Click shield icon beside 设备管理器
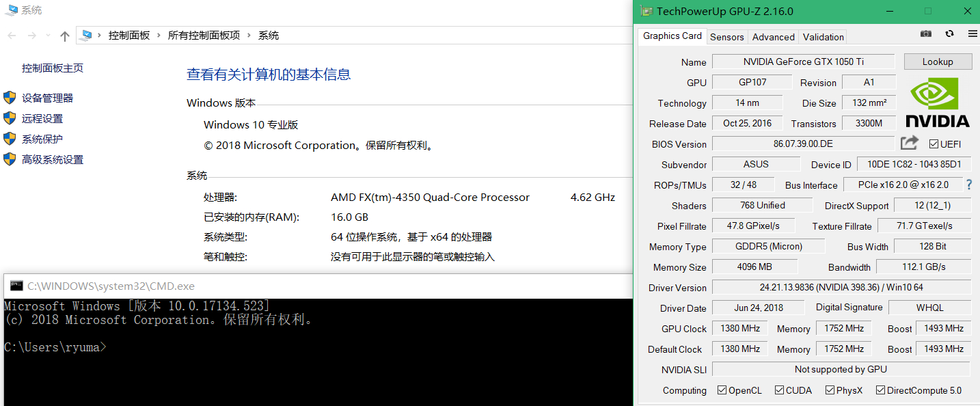Screen dimensions: 980x406 (10, 98)
